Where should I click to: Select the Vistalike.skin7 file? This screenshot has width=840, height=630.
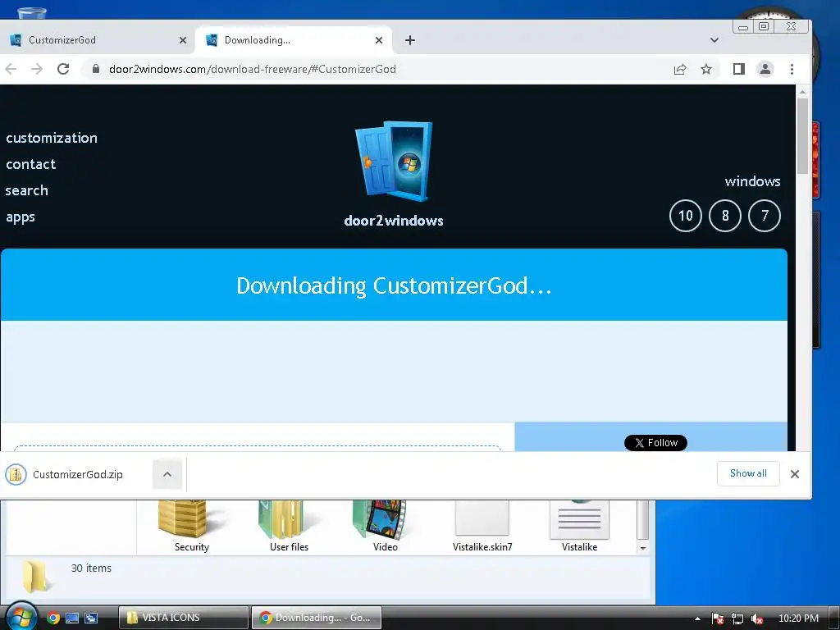(x=482, y=526)
